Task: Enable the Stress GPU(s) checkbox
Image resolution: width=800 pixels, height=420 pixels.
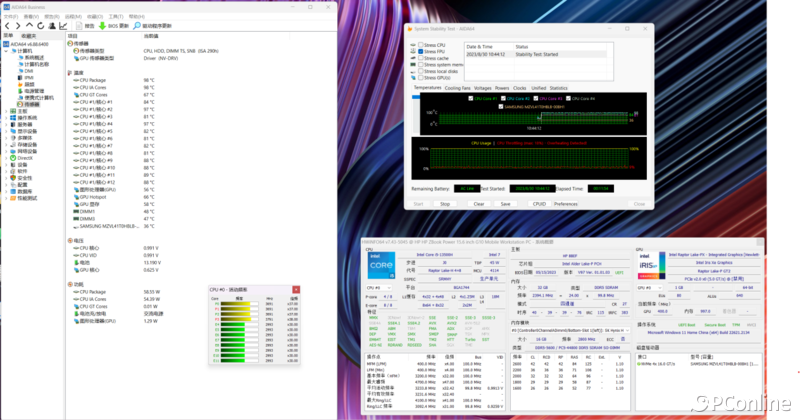Action: click(x=421, y=78)
